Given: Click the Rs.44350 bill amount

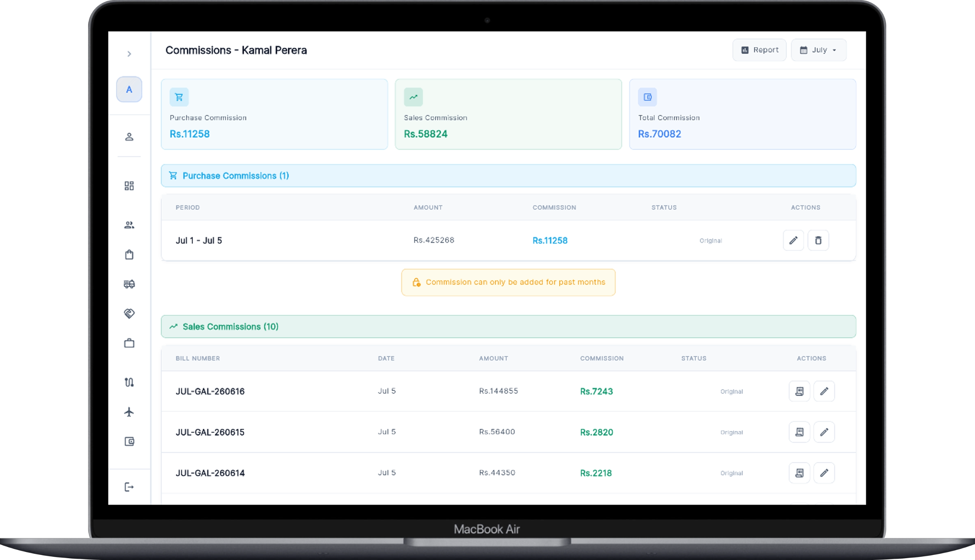Looking at the screenshot, I should coord(497,472).
